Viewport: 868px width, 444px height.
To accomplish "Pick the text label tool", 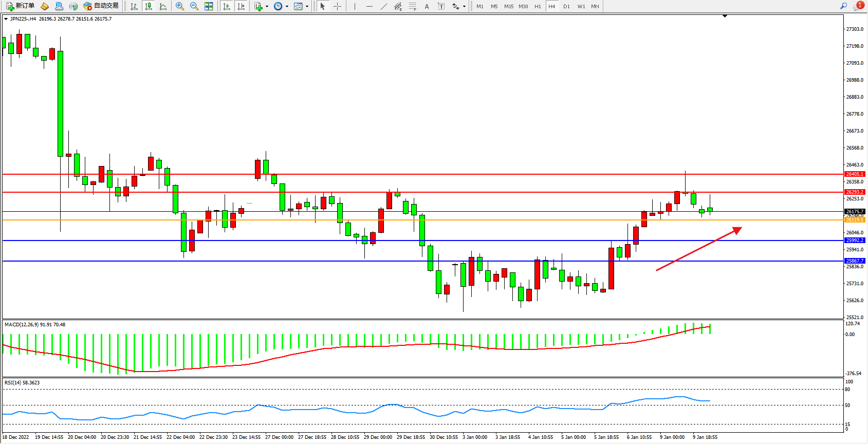I will click(441, 6).
